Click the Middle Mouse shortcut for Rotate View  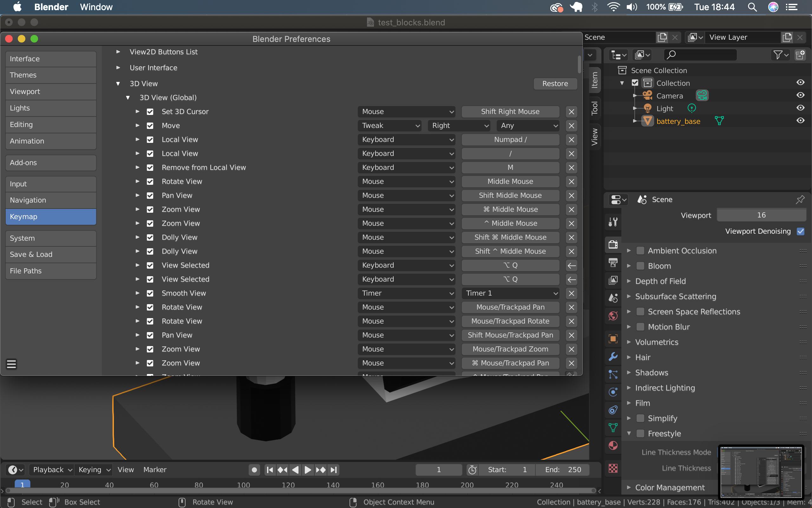pos(510,181)
